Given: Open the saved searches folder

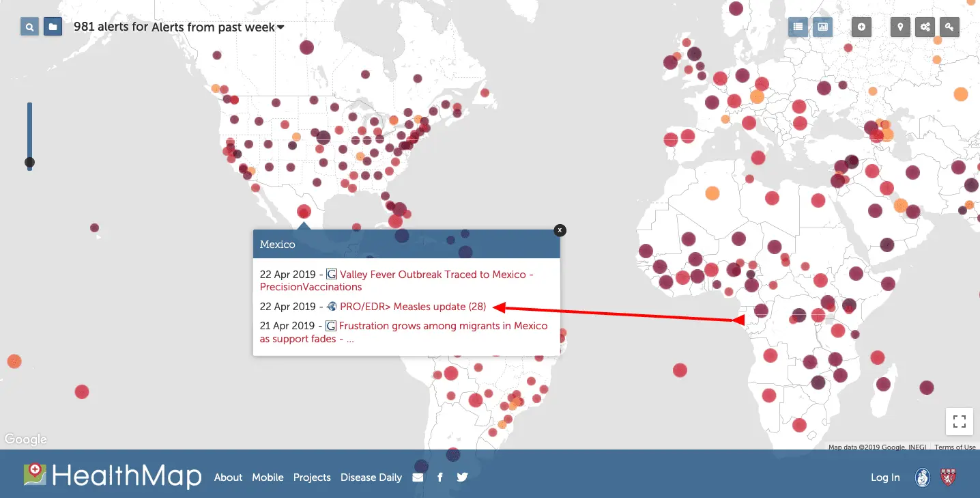Looking at the screenshot, I should 53,27.
